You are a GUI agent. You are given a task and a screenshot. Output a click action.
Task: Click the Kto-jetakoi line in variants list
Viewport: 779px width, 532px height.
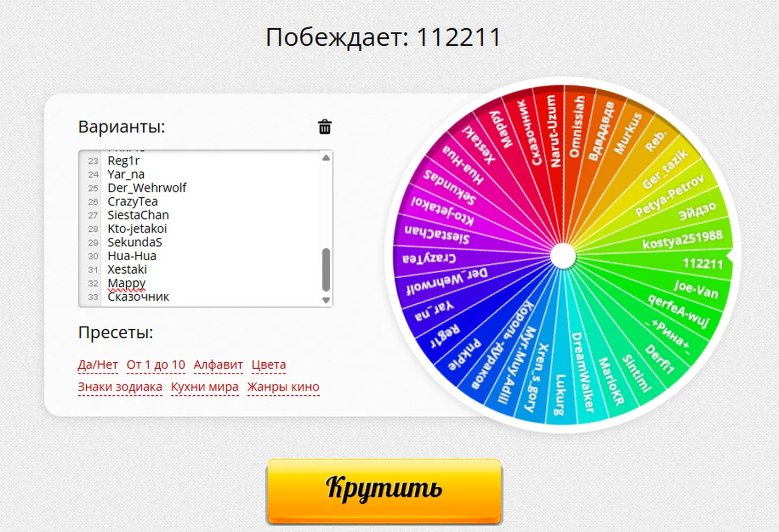137,229
